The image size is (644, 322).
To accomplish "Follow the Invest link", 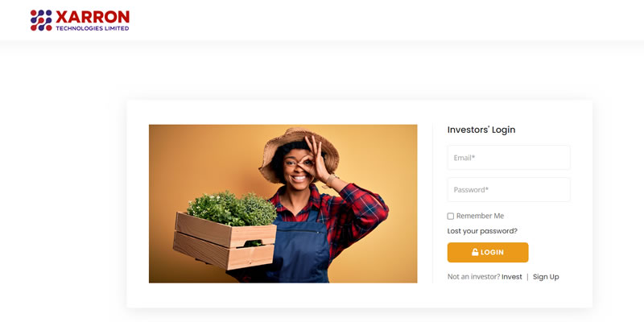I will (512, 277).
